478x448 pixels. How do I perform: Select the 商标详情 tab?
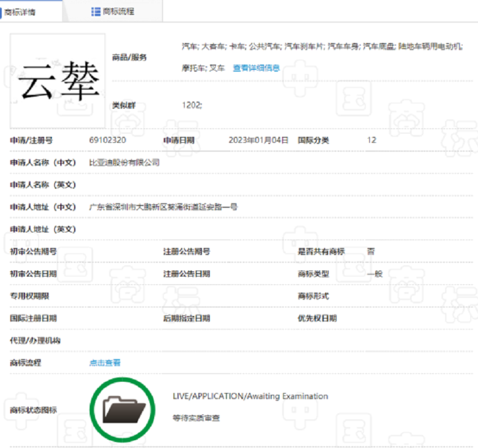20,12
